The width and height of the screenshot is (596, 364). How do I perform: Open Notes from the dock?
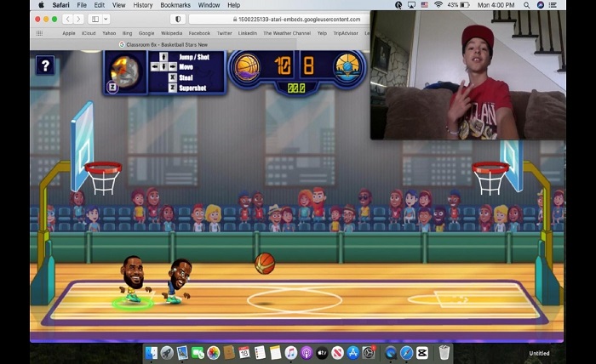275,353
